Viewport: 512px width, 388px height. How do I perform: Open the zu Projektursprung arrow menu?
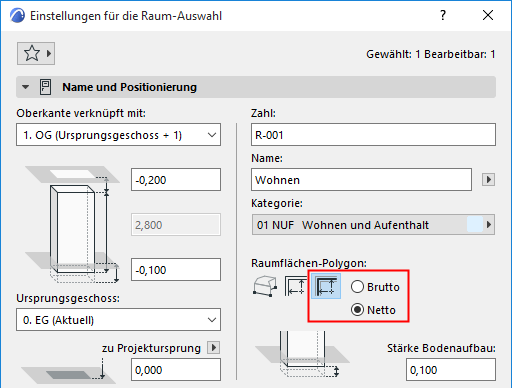213,348
